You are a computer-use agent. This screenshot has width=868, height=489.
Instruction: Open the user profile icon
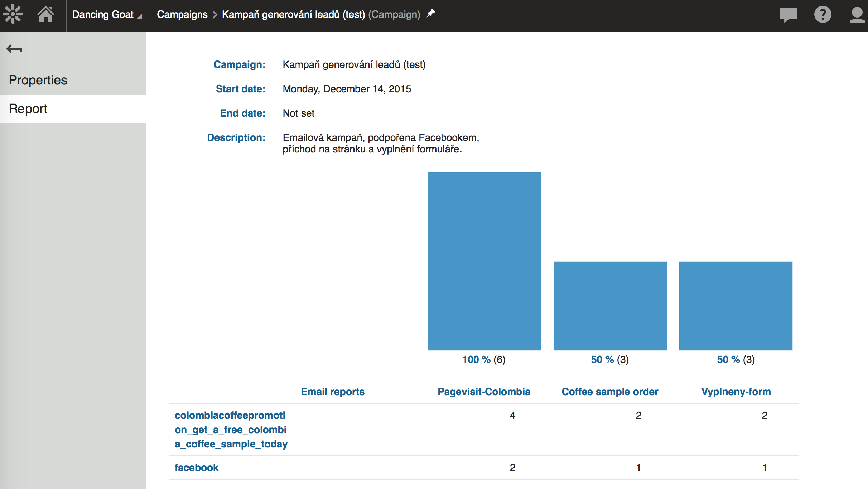pyautogui.click(x=857, y=15)
